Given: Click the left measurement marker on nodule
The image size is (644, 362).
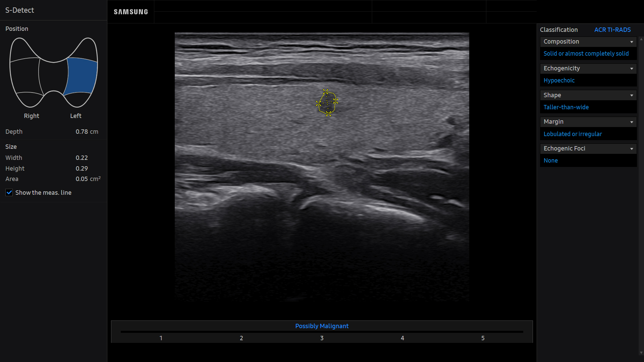Looking at the screenshot, I should click(318, 104).
